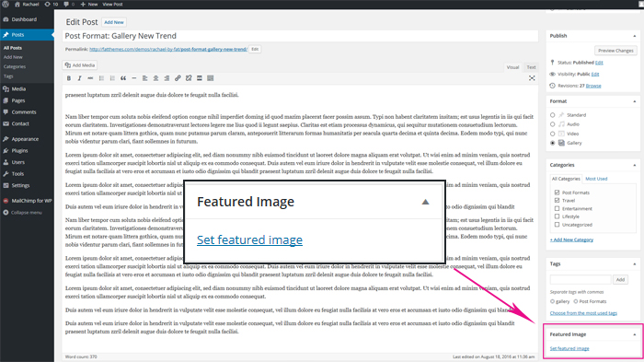This screenshot has width=644, height=362.
Task: Insert a numbered list
Action: 112,78
